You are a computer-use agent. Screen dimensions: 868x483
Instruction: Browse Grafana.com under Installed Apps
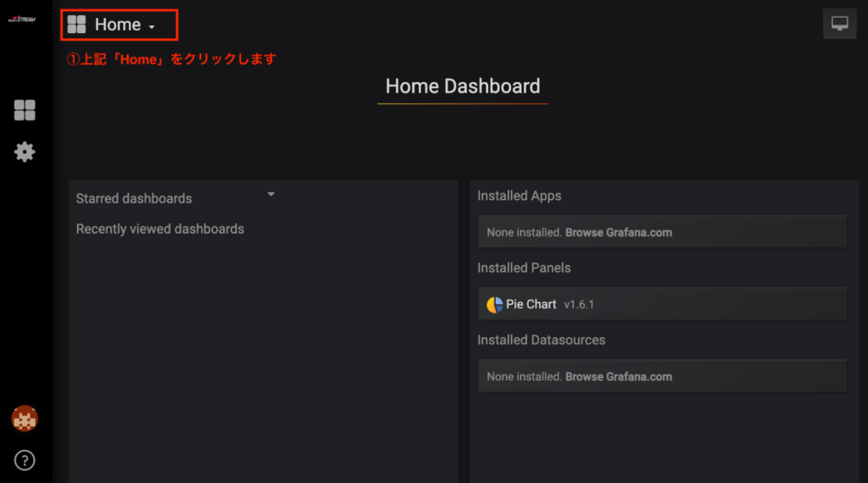pyautogui.click(x=619, y=232)
